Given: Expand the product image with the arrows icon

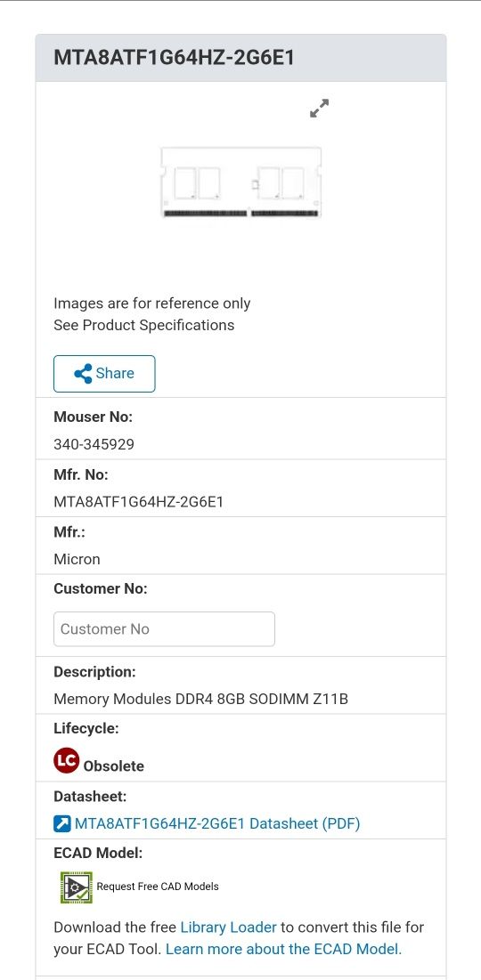Looking at the screenshot, I should pyautogui.click(x=320, y=108).
